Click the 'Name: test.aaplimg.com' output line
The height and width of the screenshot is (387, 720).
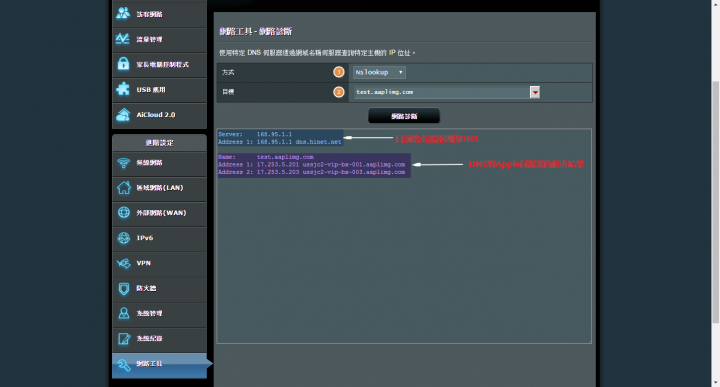pos(266,157)
